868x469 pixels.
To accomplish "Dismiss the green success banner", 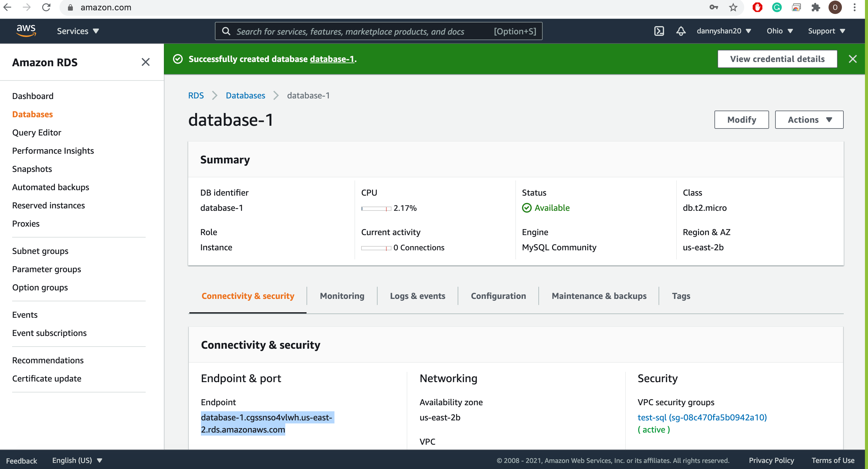I will (x=852, y=59).
